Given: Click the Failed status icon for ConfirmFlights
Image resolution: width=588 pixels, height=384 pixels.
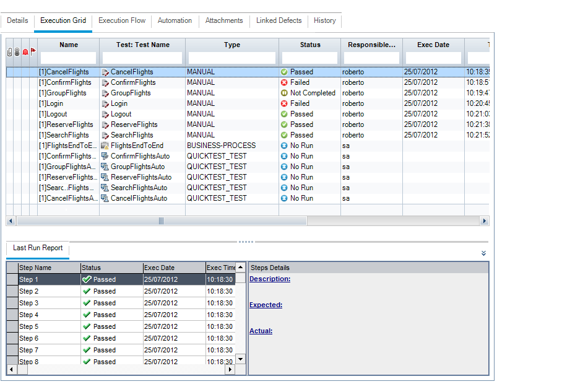Looking at the screenshot, I should [284, 82].
